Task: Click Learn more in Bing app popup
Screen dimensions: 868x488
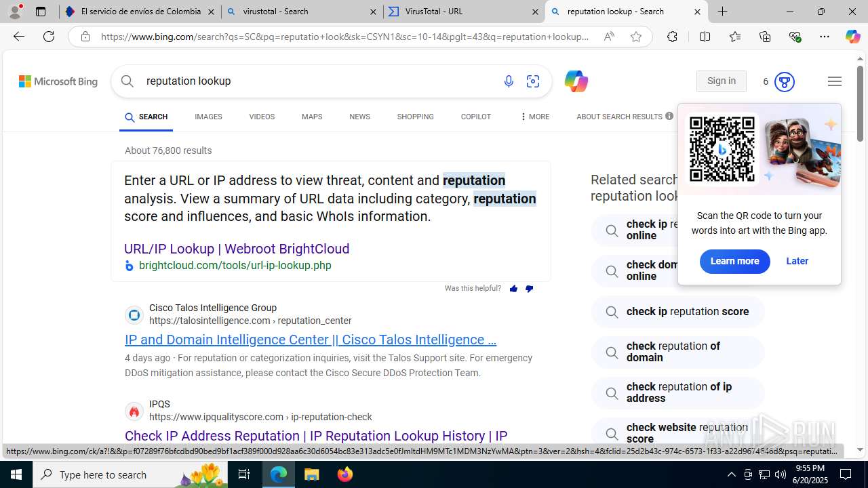Action: [x=734, y=262]
